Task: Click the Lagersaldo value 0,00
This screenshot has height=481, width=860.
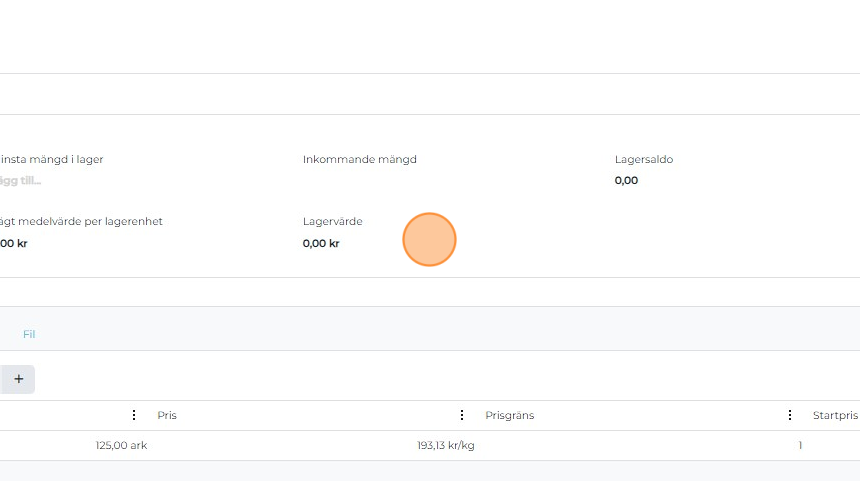Action: click(x=626, y=181)
